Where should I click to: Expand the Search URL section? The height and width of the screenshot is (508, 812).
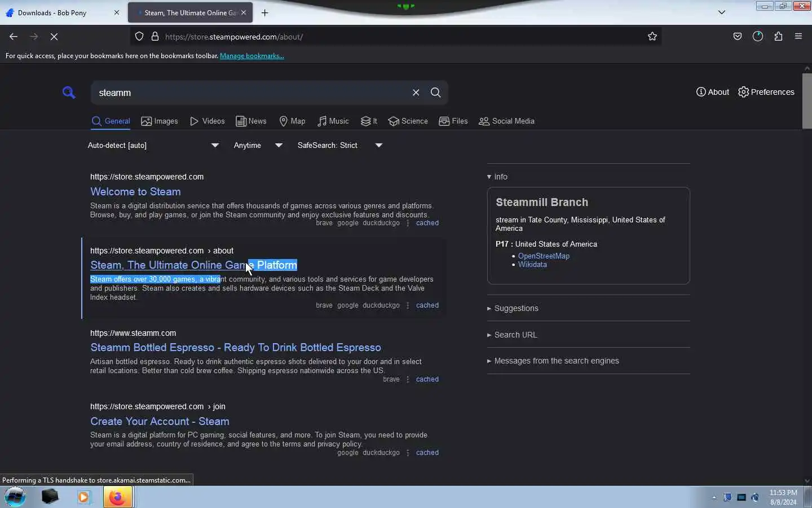click(512, 335)
